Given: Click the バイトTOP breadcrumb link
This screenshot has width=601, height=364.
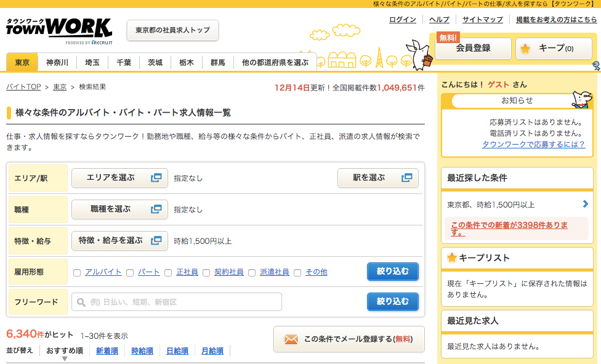Looking at the screenshot, I should coord(23,87).
